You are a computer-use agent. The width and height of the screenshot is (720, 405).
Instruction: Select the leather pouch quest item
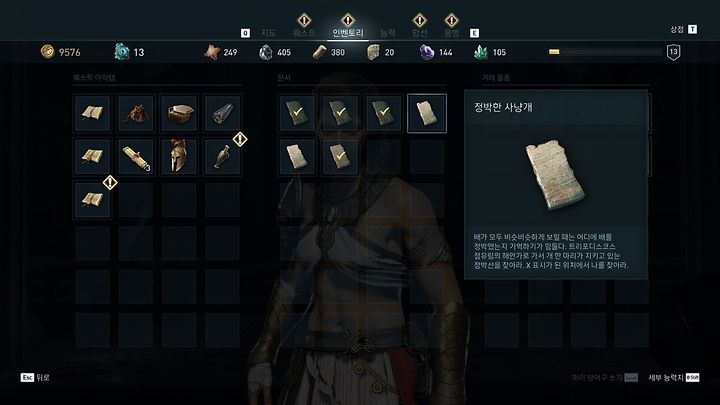[135, 113]
